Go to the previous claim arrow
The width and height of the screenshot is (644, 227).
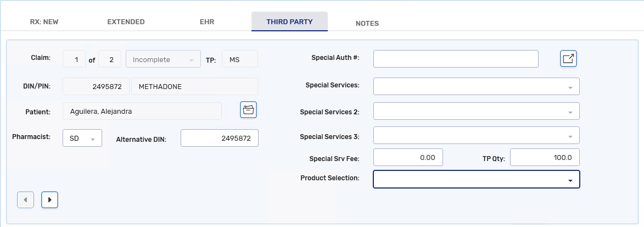point(25,200)
